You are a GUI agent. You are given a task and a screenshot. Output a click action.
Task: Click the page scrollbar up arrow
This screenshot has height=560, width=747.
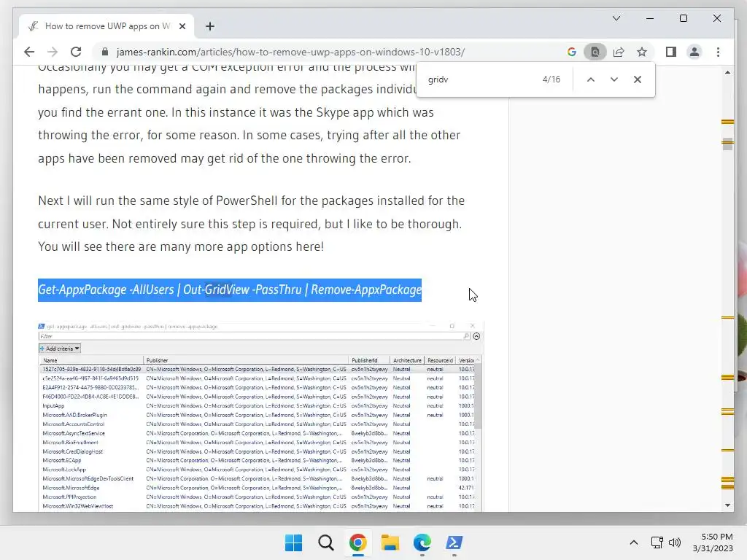point(727,72)
